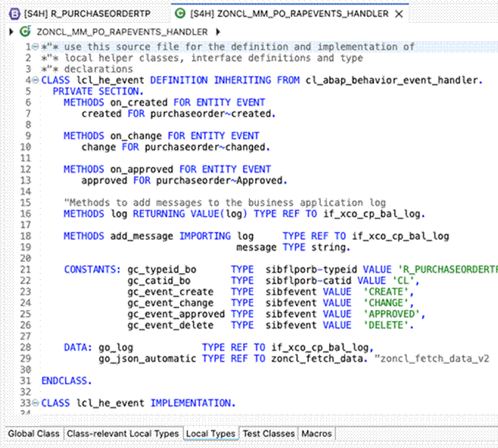The image size is (498, 448).
Task: Open the Global Class tab
Action: pos(33,433)
